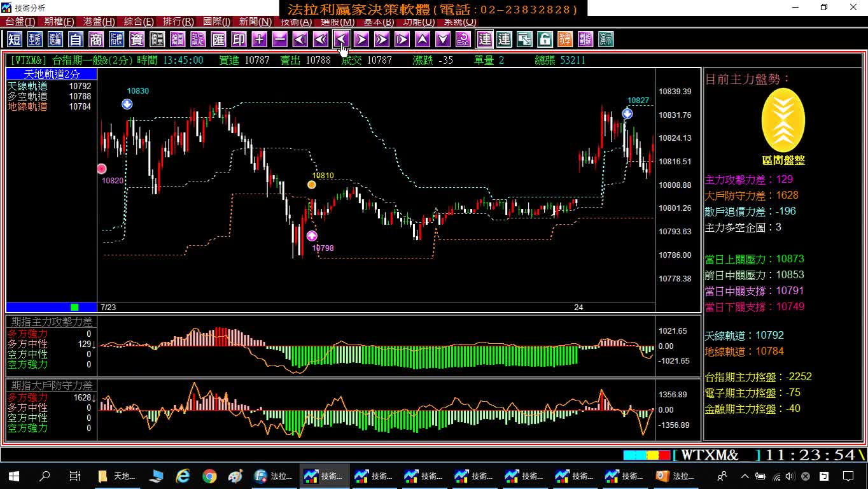Click the 當日下關支撐: 10749 text

pos(755,307)
